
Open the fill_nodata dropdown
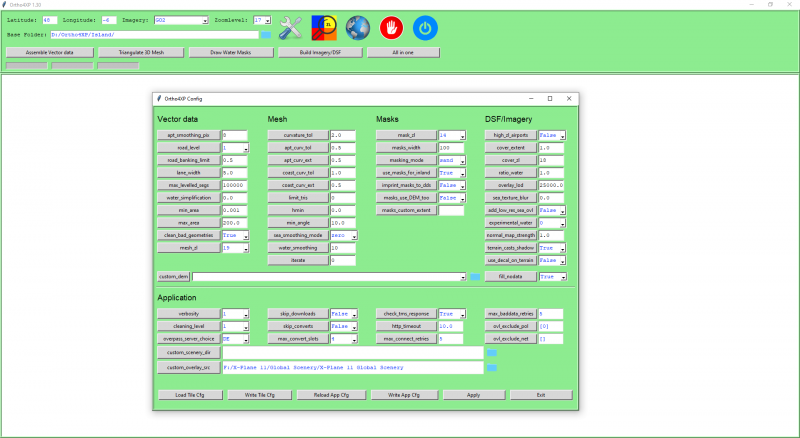(x=563, y=277)
